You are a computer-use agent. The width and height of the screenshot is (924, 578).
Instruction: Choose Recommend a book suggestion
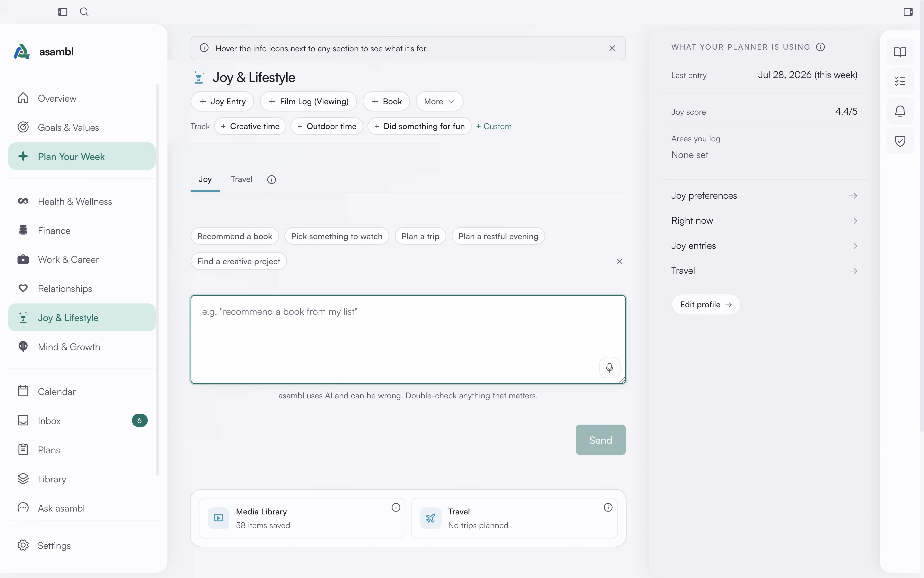(x=235, y=236)
